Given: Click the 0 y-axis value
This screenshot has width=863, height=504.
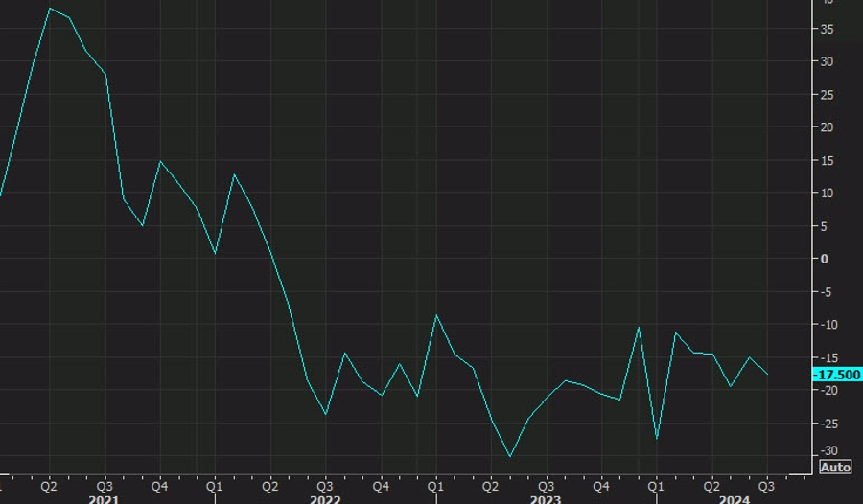Looking at the screenshot, I should [x=824, y=259].
